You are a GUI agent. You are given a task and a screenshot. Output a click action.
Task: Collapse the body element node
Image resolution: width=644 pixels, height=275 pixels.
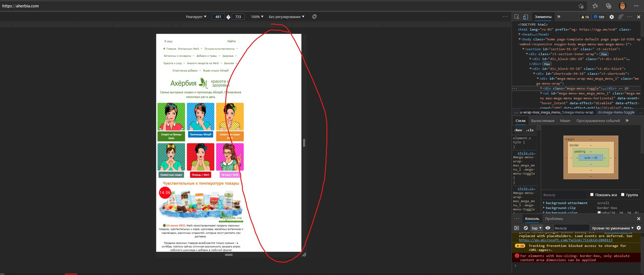click(520, 39)
